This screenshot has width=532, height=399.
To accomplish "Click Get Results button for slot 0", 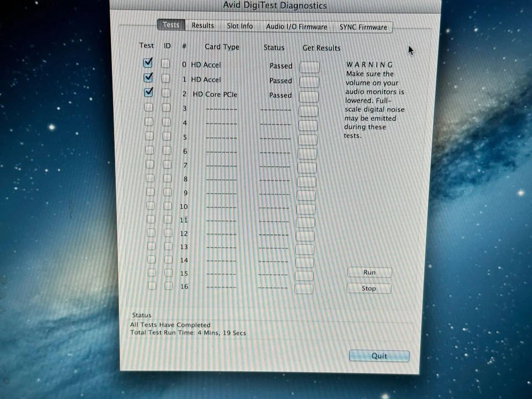I will pyautogui.click(x=309, y=67).
